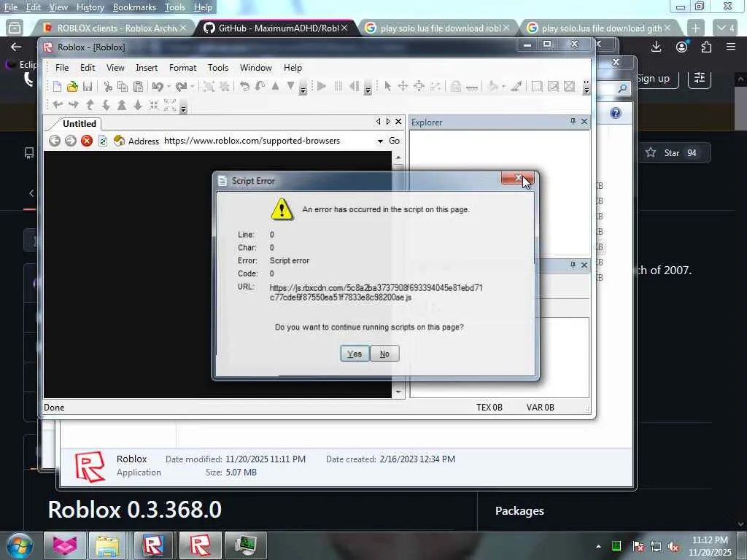Click the Refresh page icon
The width and height of the screenshot is (747, 560).
[102, 141]
